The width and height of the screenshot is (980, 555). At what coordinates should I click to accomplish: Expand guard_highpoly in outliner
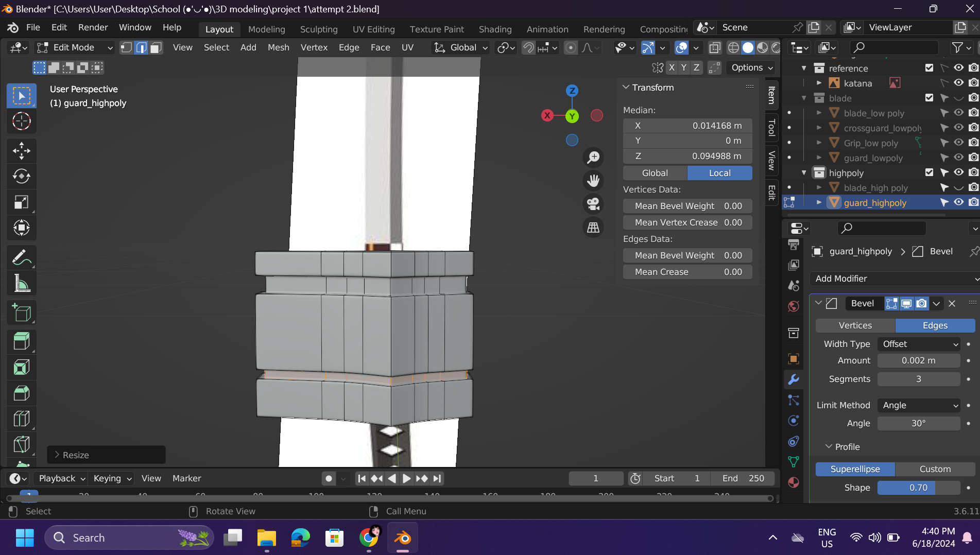pos(819,202)
